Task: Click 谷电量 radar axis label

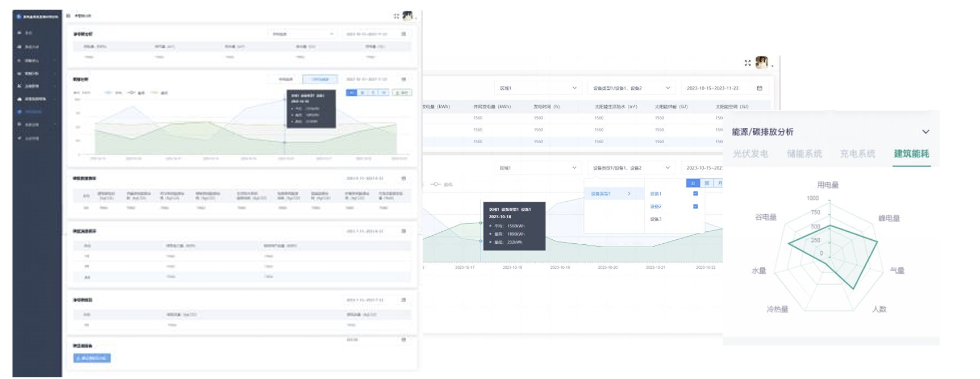Action: (x=766, y=217)
